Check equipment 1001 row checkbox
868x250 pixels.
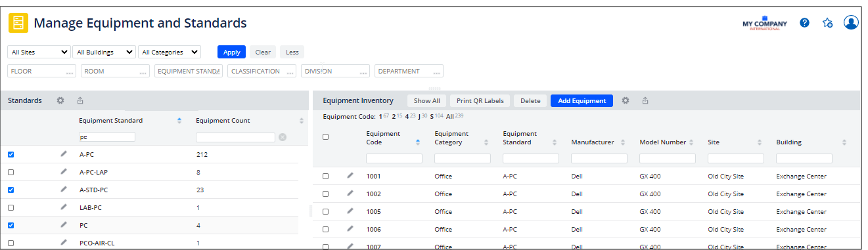[x=325, y=177]
